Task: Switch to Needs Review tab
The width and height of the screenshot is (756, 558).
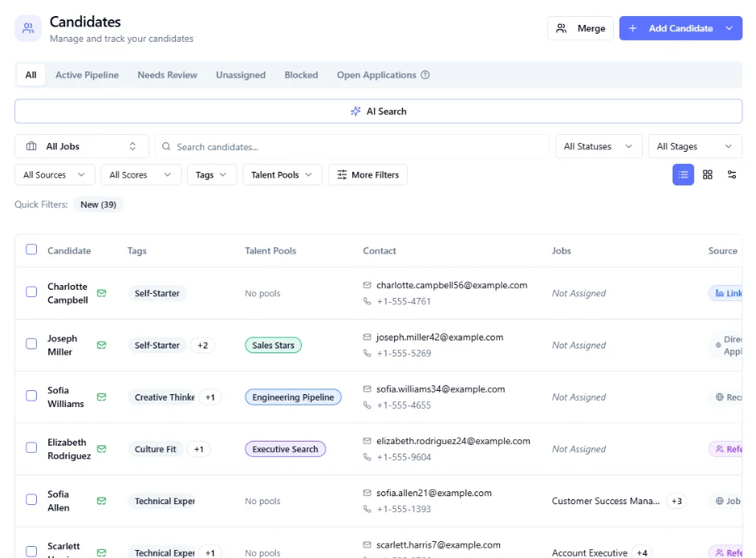Action: [167, 75]
